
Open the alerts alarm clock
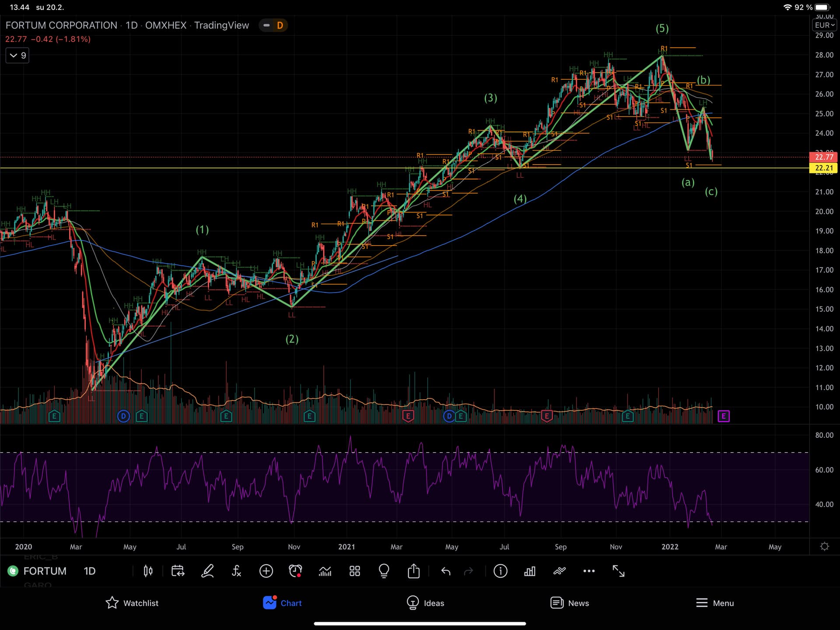tap(295, 571)
